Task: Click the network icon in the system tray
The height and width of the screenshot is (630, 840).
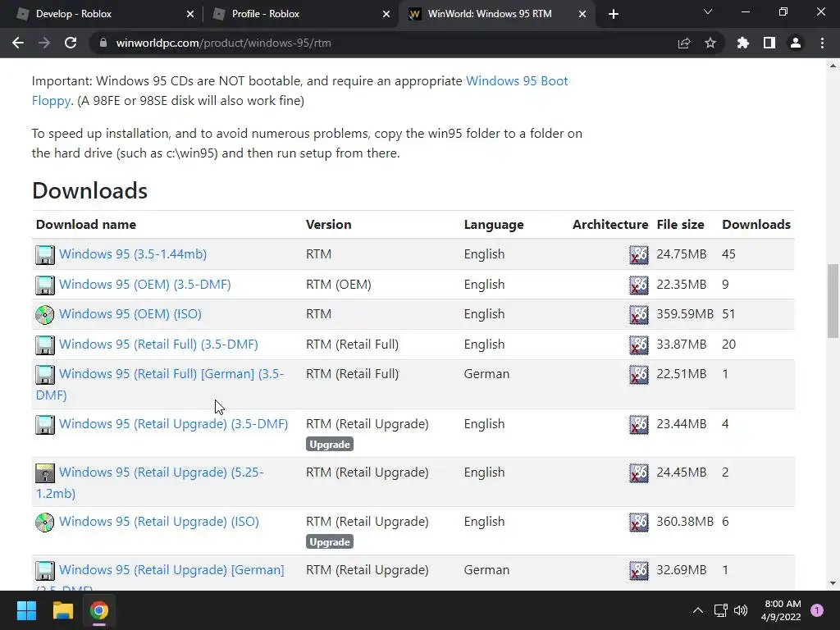Action: coord(720,610)
